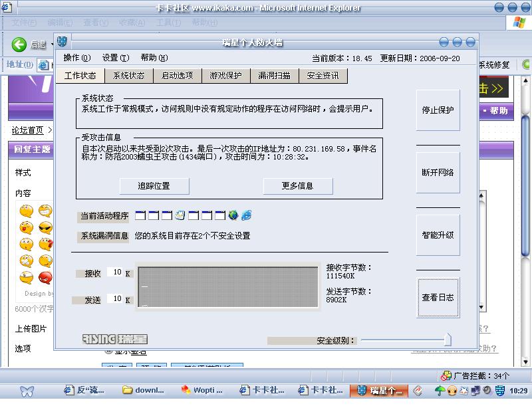Open the 操作 menu in the firewall

(77, 58)
